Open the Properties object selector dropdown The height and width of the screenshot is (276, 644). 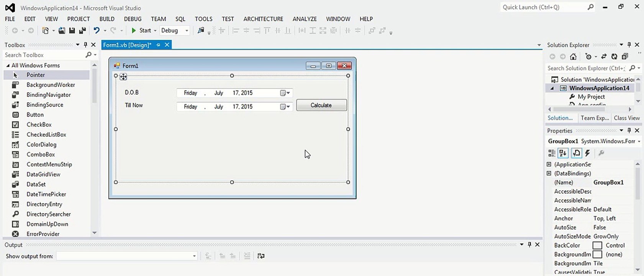pos(639,141)
